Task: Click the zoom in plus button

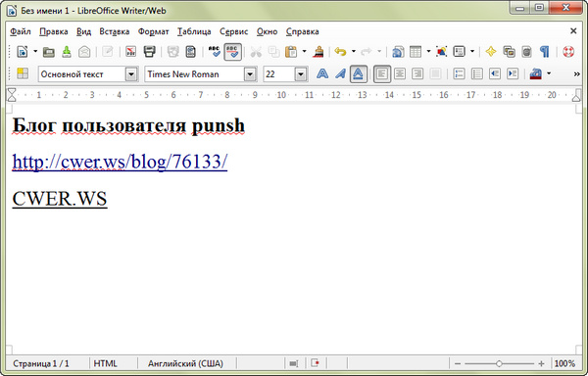Action: pos(541,363)
